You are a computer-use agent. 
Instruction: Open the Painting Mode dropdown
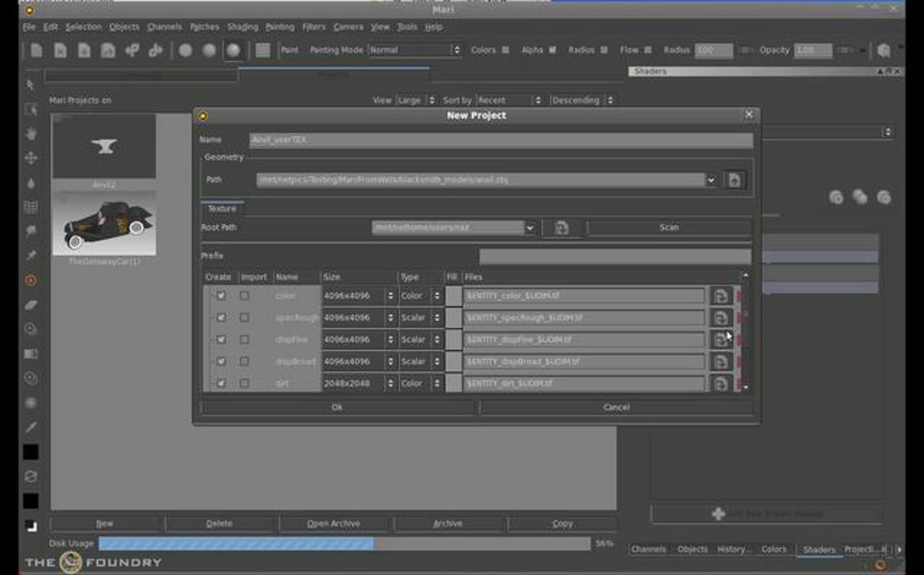click(x=415, y=50)
